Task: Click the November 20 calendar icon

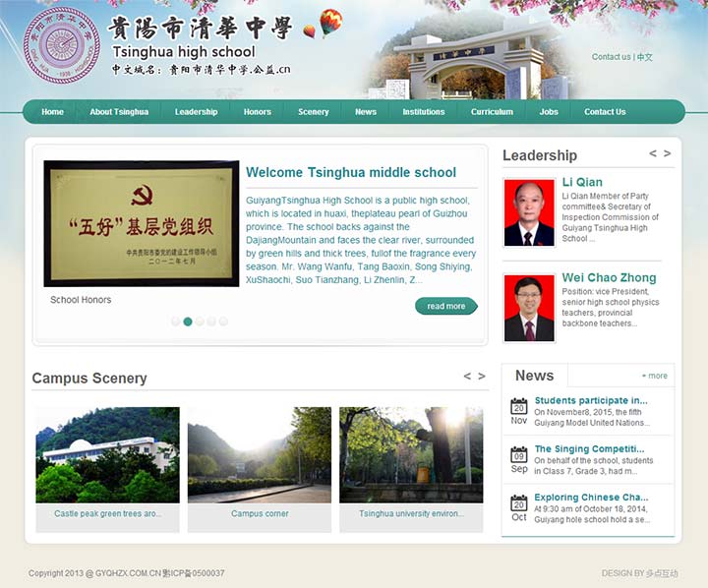Action: pyautogui.click(x=519, y=406)
